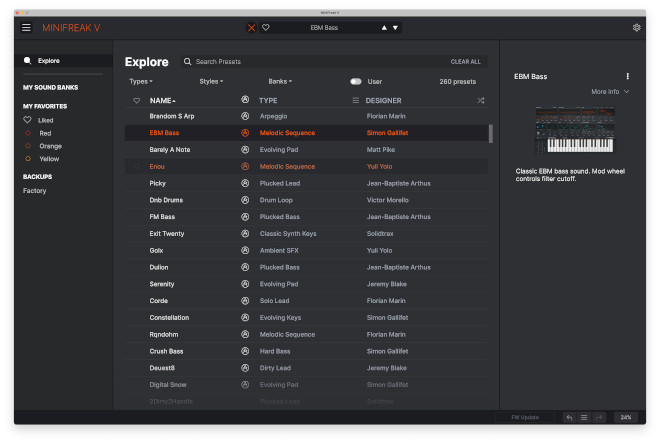Click the FW Update button
This screenshot has height=443, width=660.
click(x=524, y=417)
